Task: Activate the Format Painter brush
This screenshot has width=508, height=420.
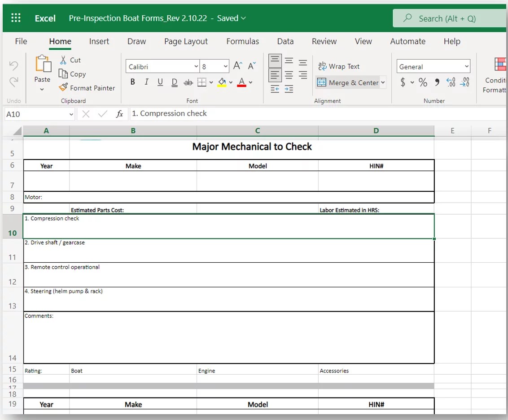Action: [x=87, y=88]
